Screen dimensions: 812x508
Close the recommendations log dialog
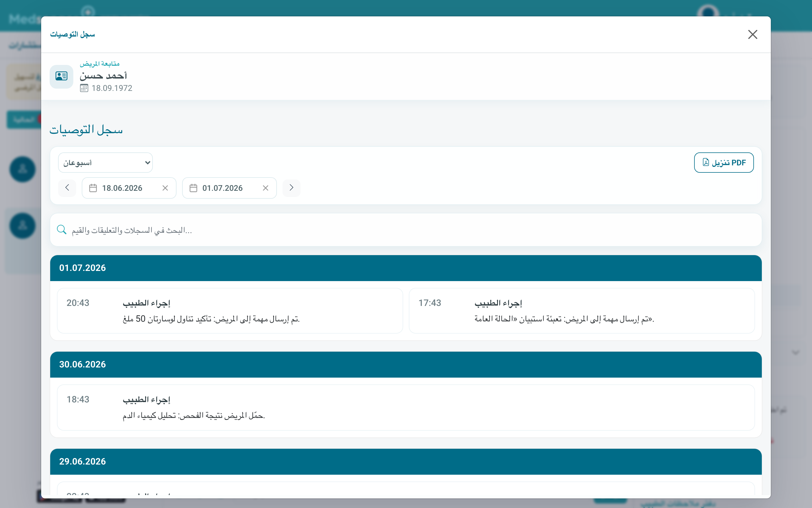tap(752, 34)
